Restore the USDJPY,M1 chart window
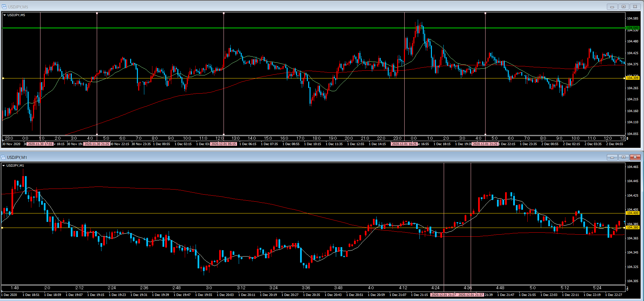 click(x=623, y=157)
